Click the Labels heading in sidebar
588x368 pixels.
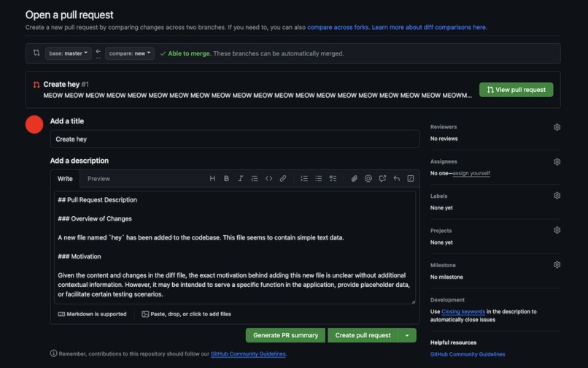pos(438,196)
